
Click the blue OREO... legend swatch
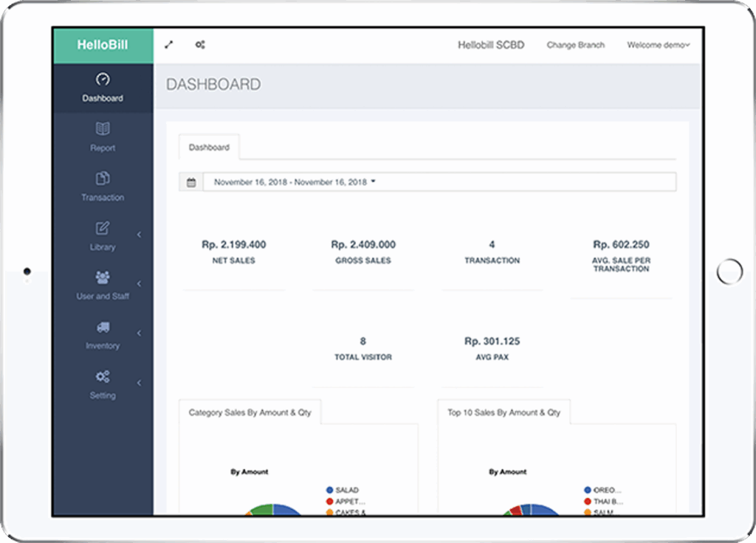click(588, 490)
